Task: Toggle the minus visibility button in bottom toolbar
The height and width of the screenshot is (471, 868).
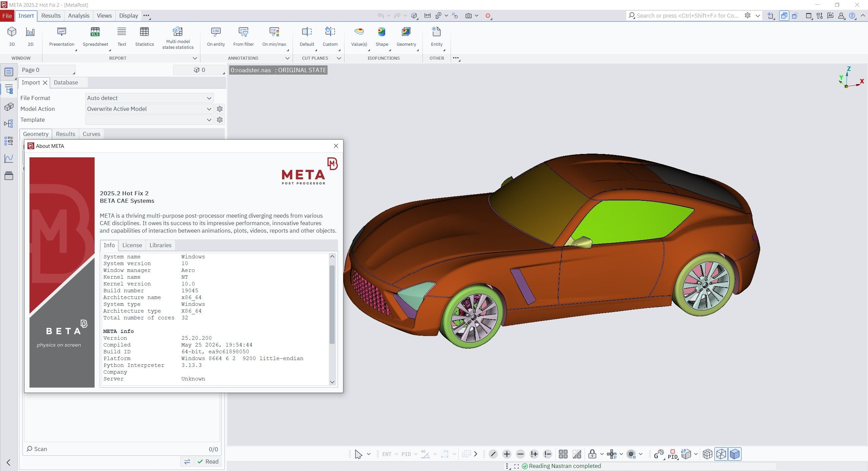Action: 520,454
